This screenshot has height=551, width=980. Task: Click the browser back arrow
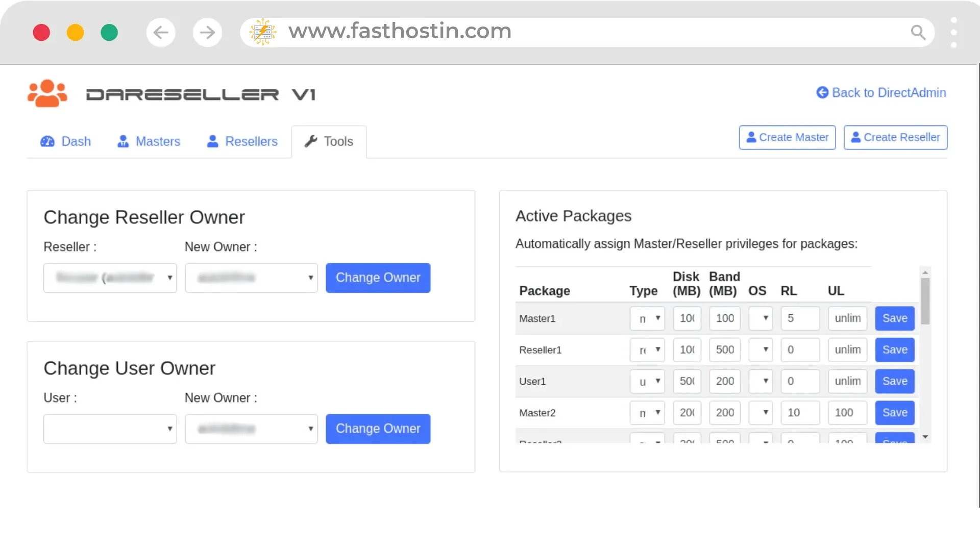click(161, 33)
